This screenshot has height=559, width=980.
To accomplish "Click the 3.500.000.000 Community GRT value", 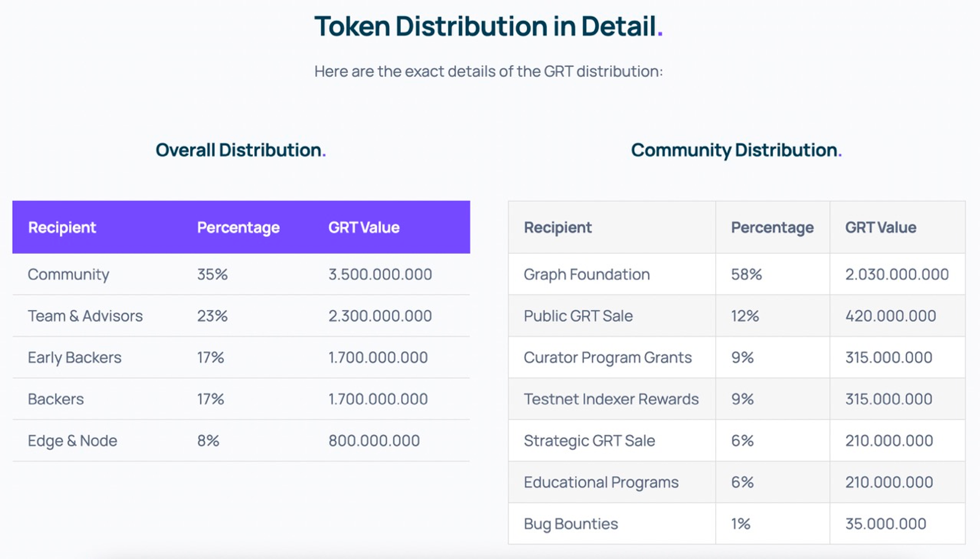I will click(380, 274).
